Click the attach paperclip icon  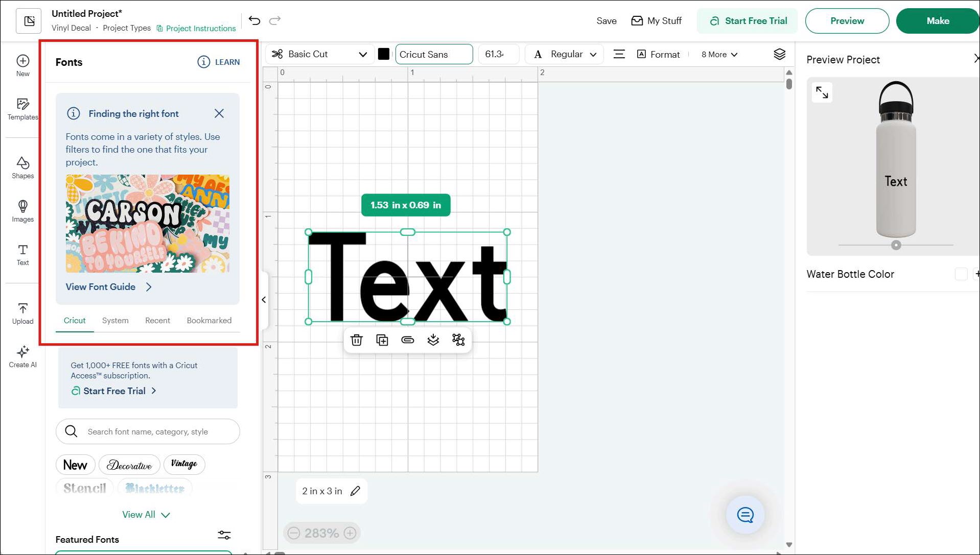click(x=408, y=340)
